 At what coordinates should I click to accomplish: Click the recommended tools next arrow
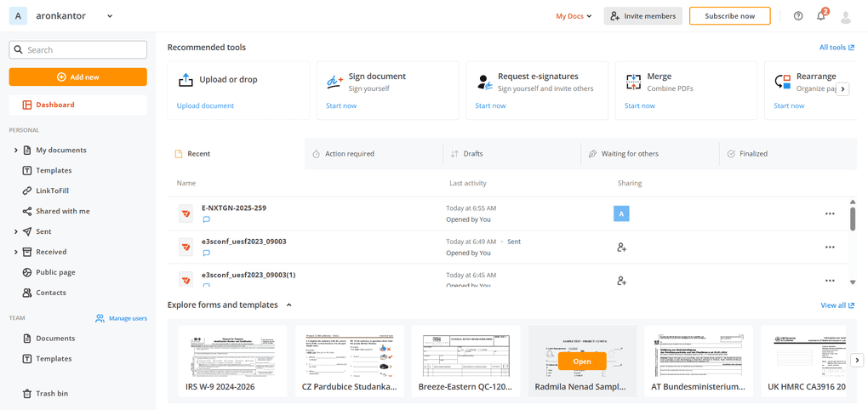tap(842, 89)
